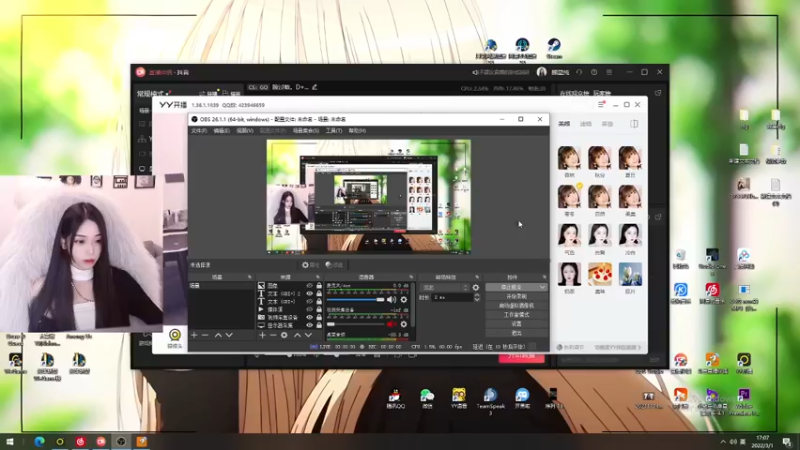Click transition duration stepper arrows
Screen dimensions: 800x450
point(477,297)
